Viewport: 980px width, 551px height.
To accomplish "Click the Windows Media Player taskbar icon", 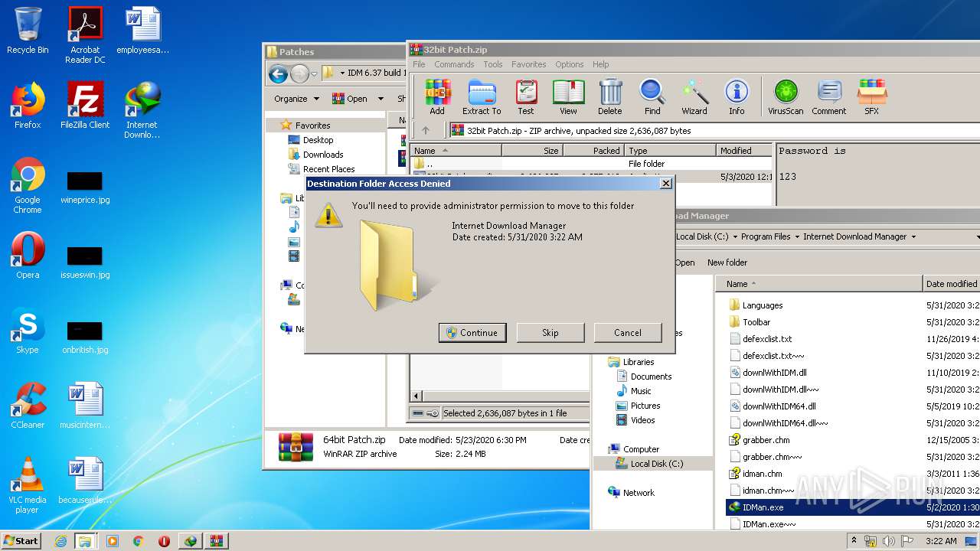I will coord(113,541).
